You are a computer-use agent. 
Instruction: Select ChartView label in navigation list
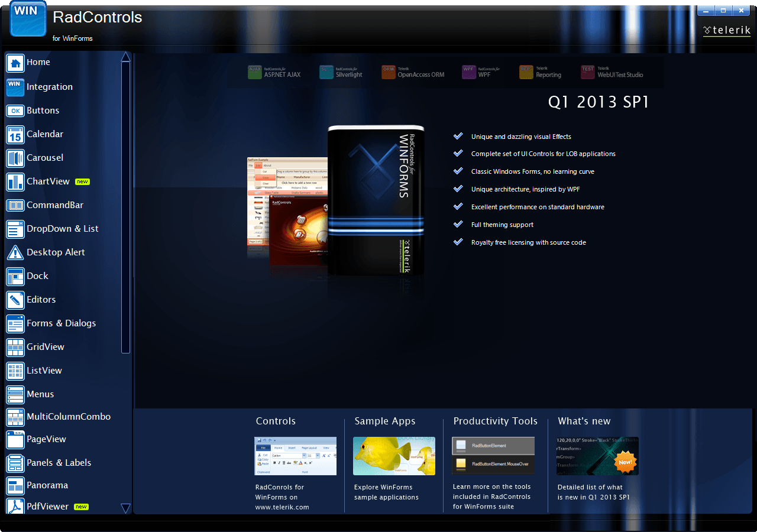tap(48, 181)
